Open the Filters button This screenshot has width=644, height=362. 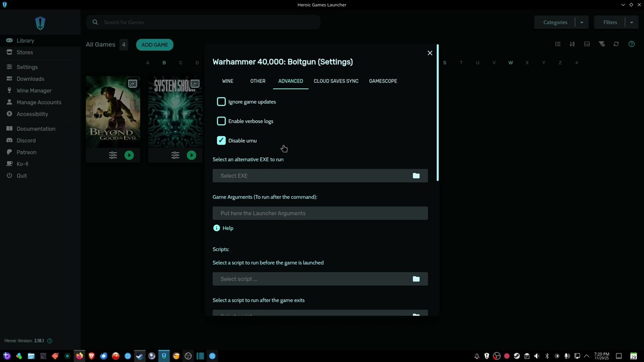tap(610, 22)
